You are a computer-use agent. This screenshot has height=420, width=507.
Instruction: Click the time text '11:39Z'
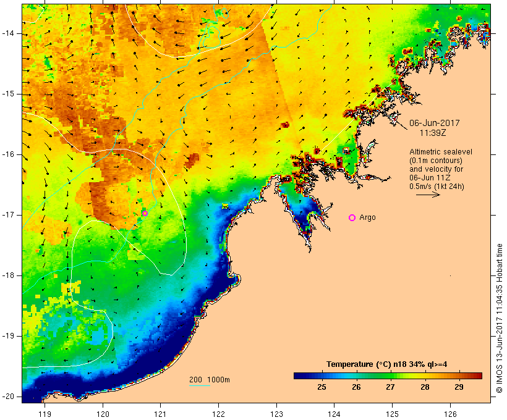[433, 133]
